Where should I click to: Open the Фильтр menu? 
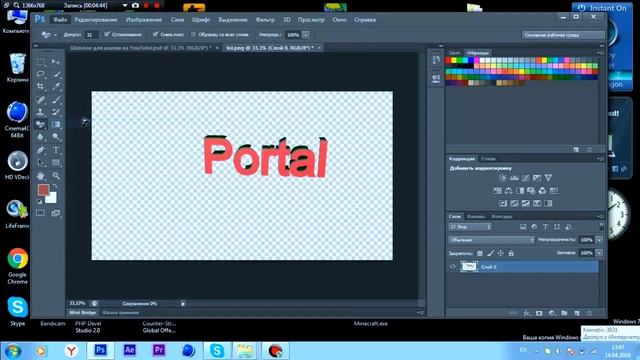(x=265, y=20)
